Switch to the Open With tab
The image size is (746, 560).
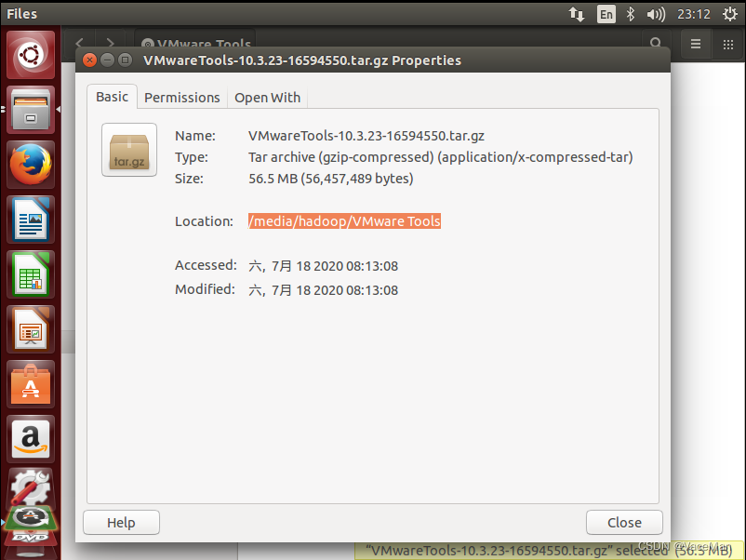pyautogui.click(x=267, y=97)
